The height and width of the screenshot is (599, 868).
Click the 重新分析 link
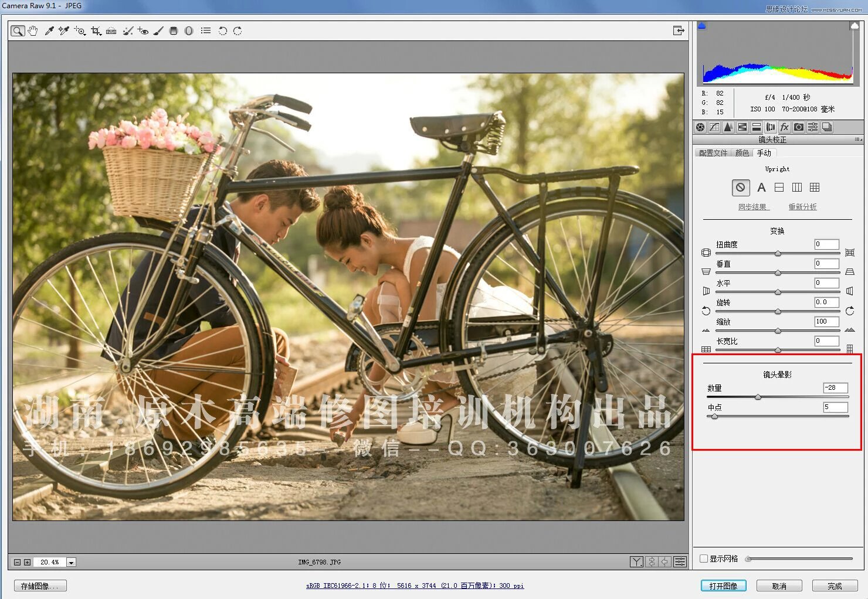click(802, 207)
